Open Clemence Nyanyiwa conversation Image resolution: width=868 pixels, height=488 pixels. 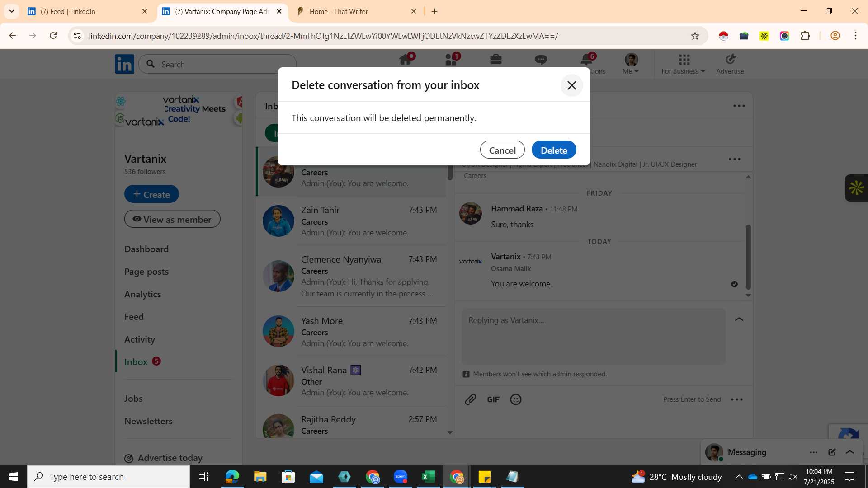352,277
